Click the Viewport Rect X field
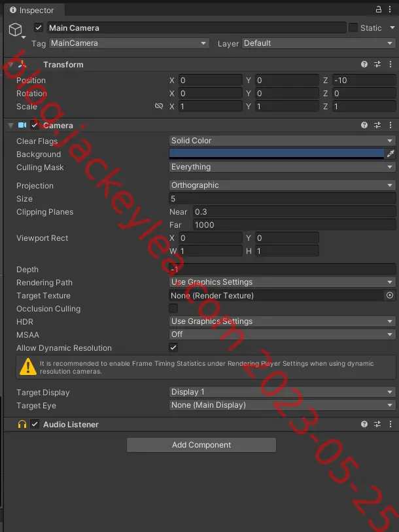This screenshot has width=399, height=532. click(x=211, y=238)
